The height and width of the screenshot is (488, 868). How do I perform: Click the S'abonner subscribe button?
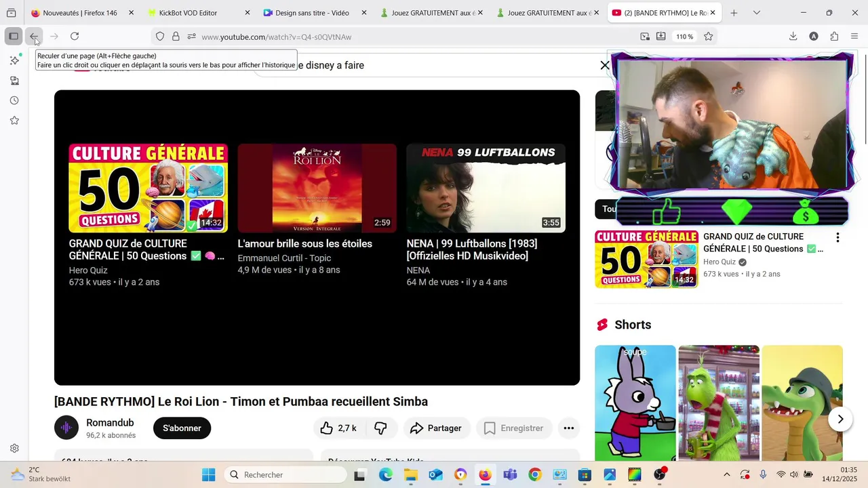point(182,428)
